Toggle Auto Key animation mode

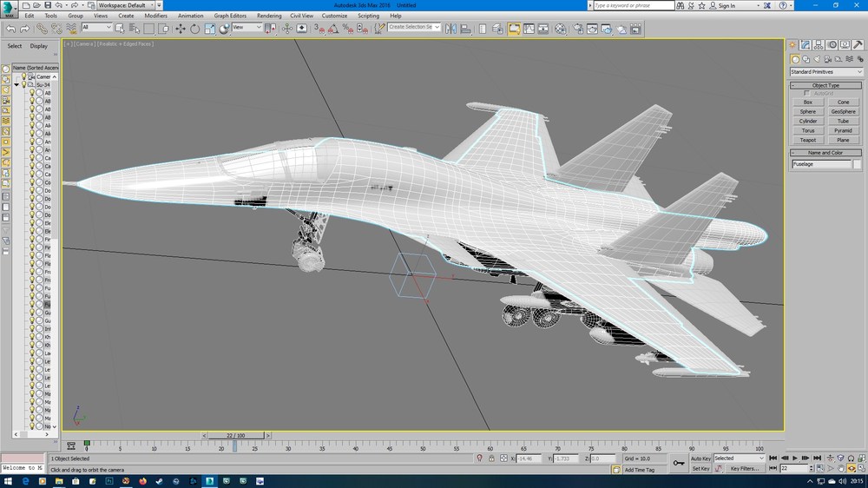(x=700, y=458)
